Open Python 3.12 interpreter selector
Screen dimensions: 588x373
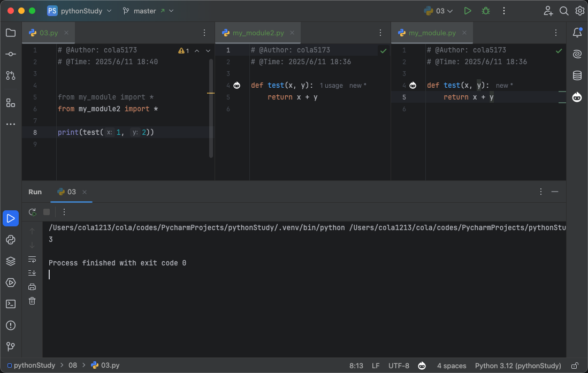click(518, 366)
